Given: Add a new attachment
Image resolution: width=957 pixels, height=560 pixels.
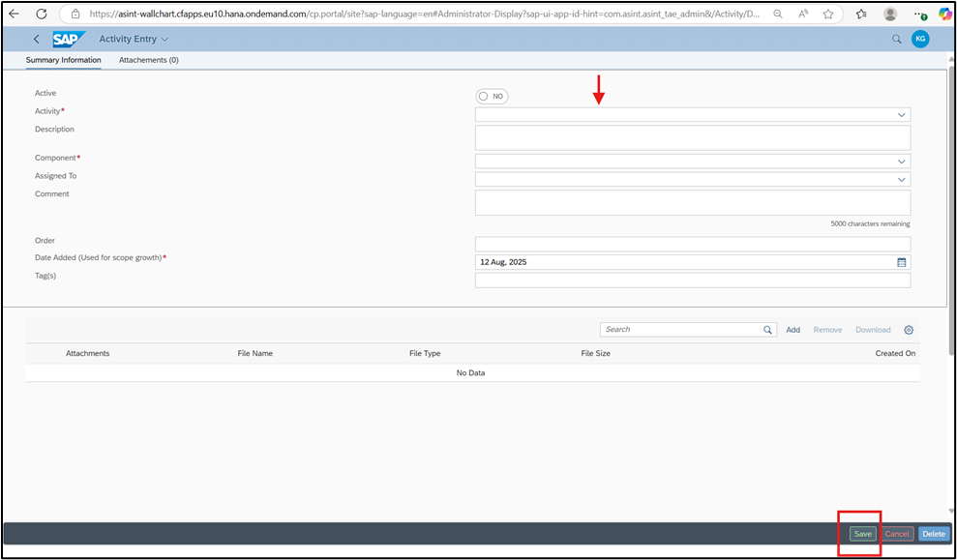Looking at the screenshot, I should [x=793, y=330].
